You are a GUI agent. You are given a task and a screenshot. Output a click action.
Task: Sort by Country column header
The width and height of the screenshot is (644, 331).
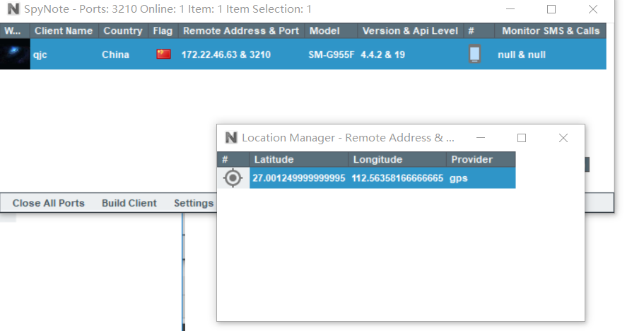pyautogui.click(x=123, y=31)
